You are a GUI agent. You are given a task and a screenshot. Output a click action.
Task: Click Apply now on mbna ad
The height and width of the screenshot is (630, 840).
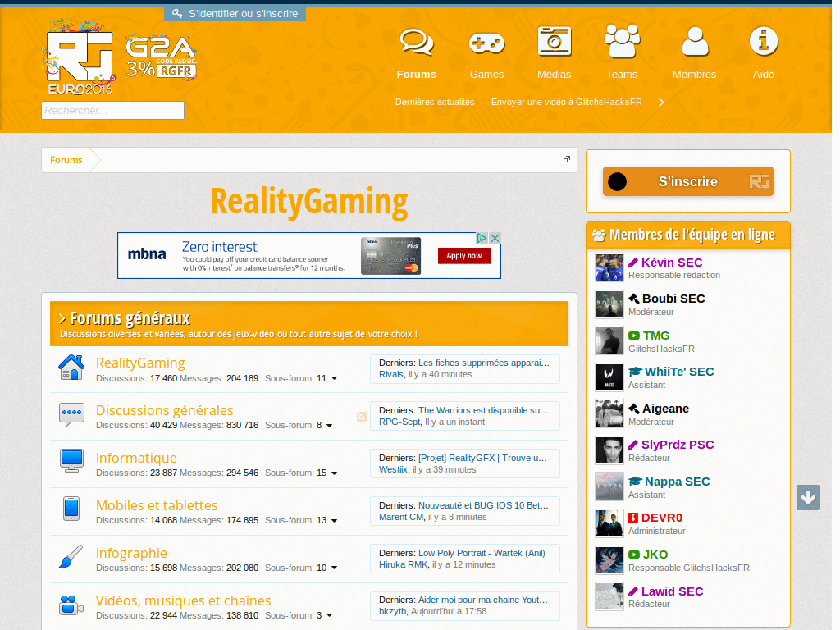(464, 256)
